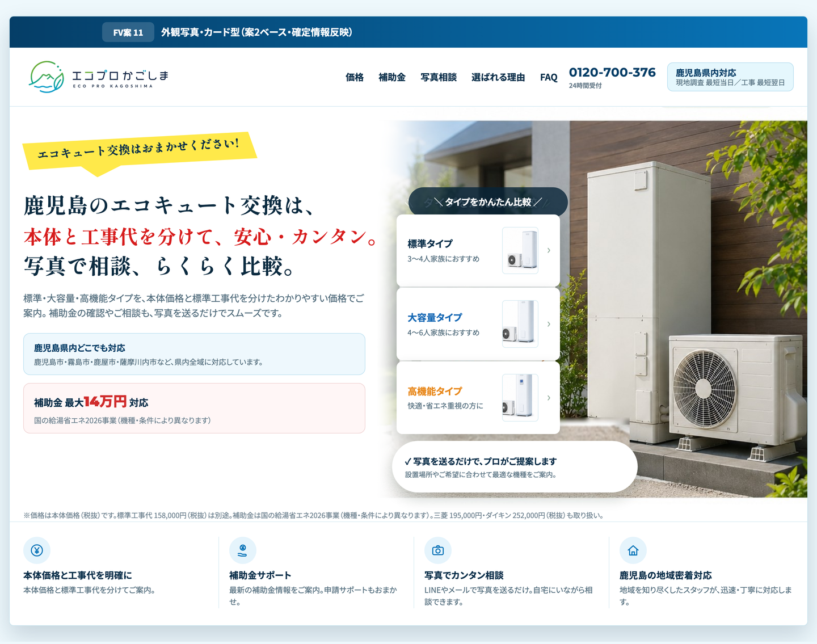Click the FV案 11 label in the top bar
The width and height of the screenshot is (817, 644).
[x=128, y=32]
